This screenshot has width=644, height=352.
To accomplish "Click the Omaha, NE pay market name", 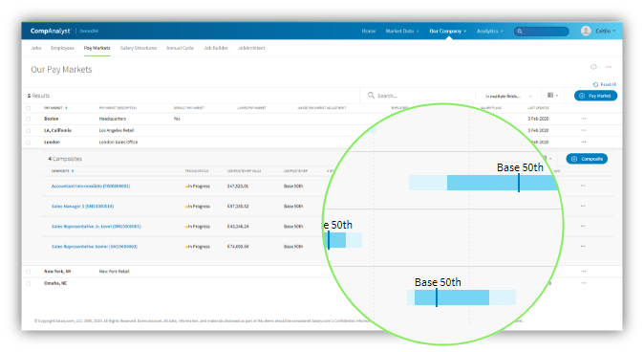I will pos(55,283).
